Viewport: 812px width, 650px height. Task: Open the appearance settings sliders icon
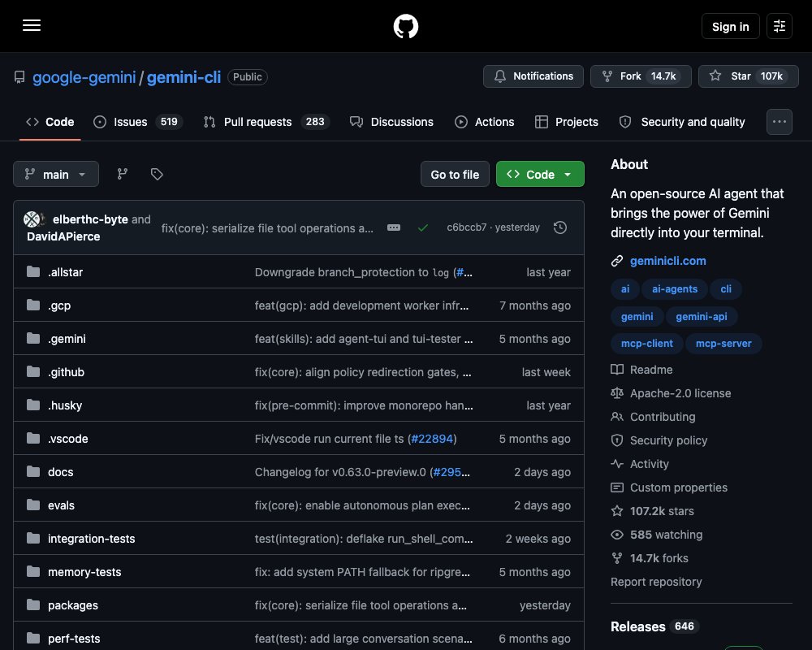click(x=779, y=26)
